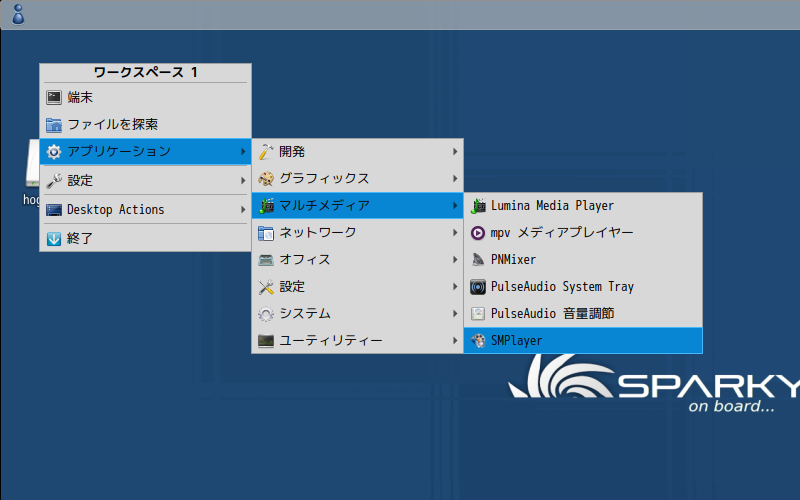Click the typewriter icon beside オフィス

pyautogui.click(x=266, y=260)
